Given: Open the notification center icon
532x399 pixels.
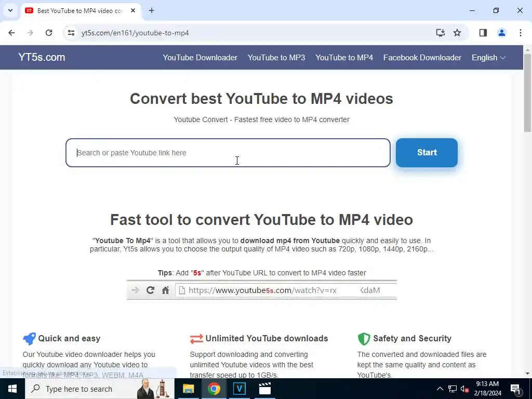Looking at the screenshot, I should pos(515,389).
